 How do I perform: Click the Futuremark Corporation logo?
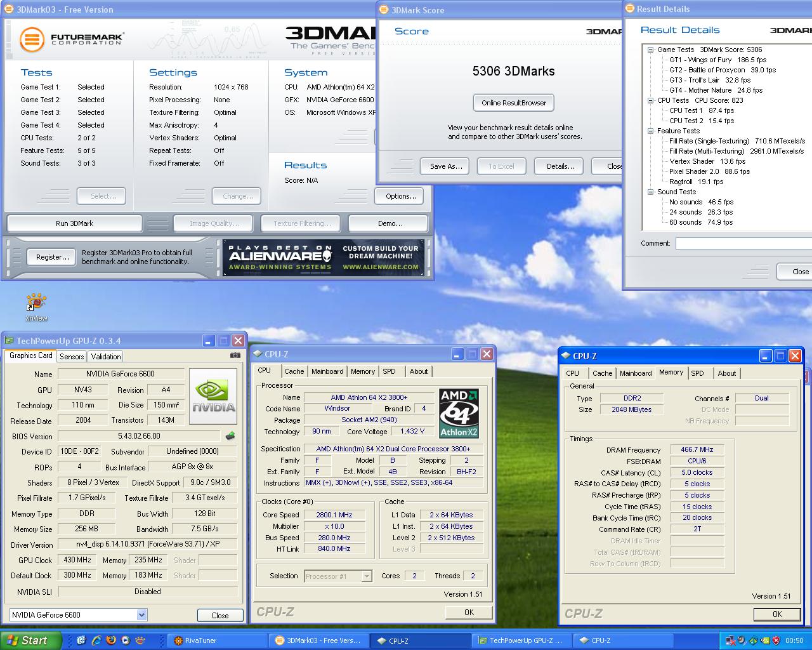(71, 39)
